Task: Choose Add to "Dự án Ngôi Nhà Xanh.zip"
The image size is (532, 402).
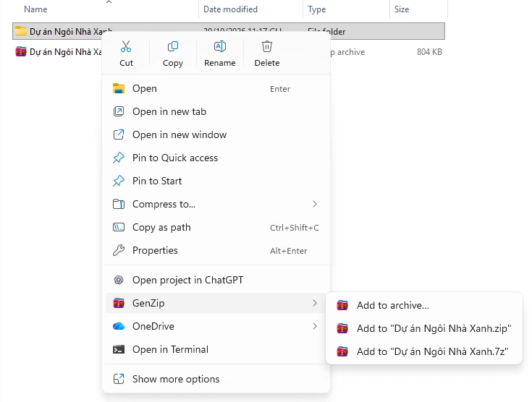Action: click(423, 328)
